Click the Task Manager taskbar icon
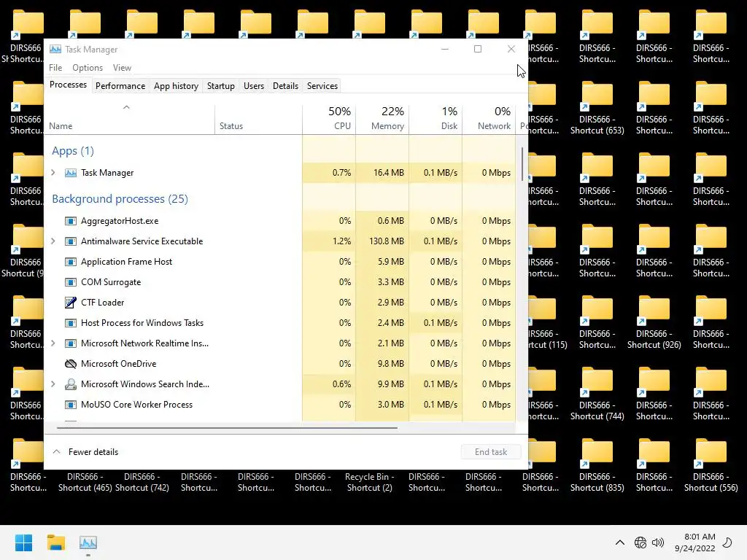The image size is (747, 560). click(88, 542)
